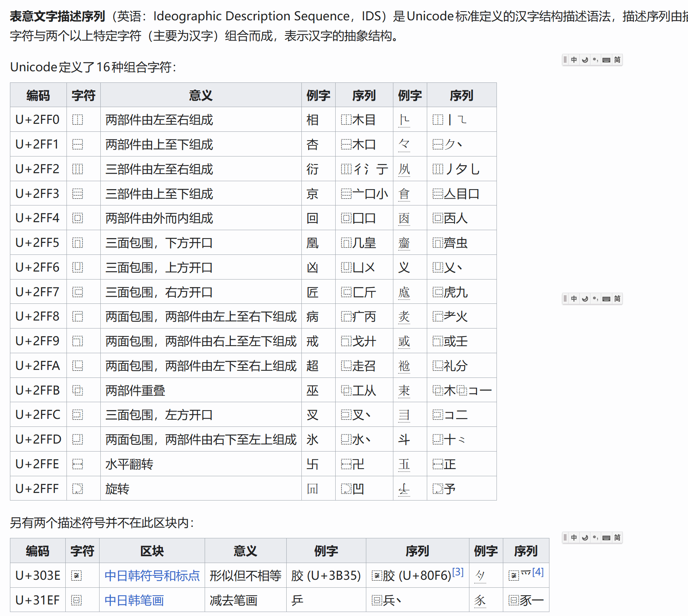The image size is (688, 616).
Task: Click 简 on the middle IME toolbar
Action: pyautogui.click(x=617, y=299)
